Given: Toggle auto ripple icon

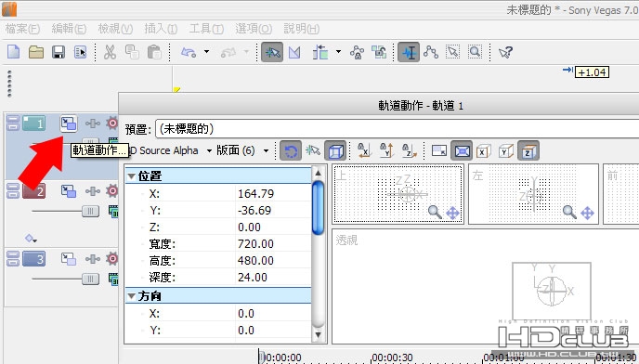Looking at the screenshot, I should click(x=320, y=52).
